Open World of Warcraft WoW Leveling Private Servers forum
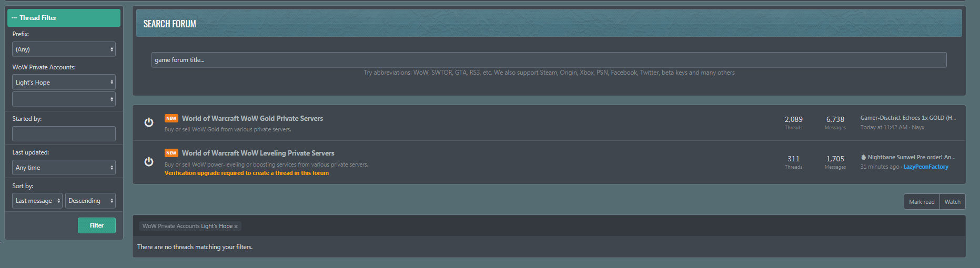 [x=258, y=153]
